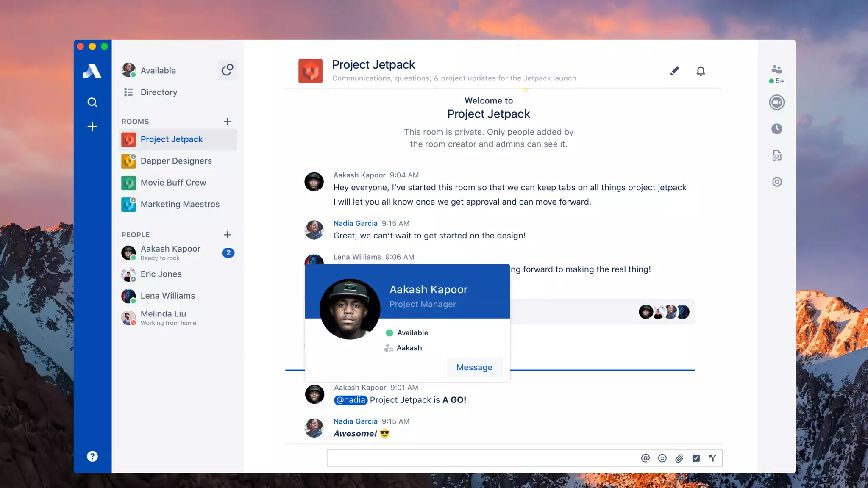Click into the message input field

tap(479, 458)
